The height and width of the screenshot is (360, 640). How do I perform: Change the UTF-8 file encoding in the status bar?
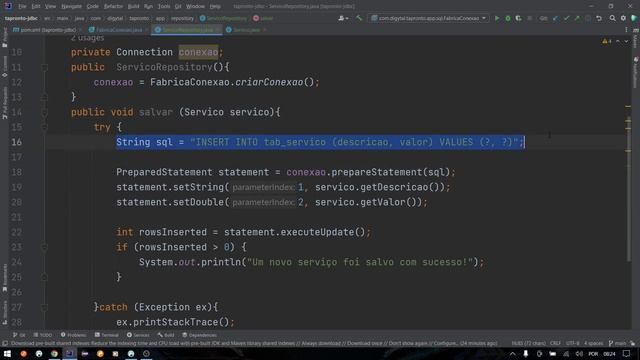click(572, 343)
